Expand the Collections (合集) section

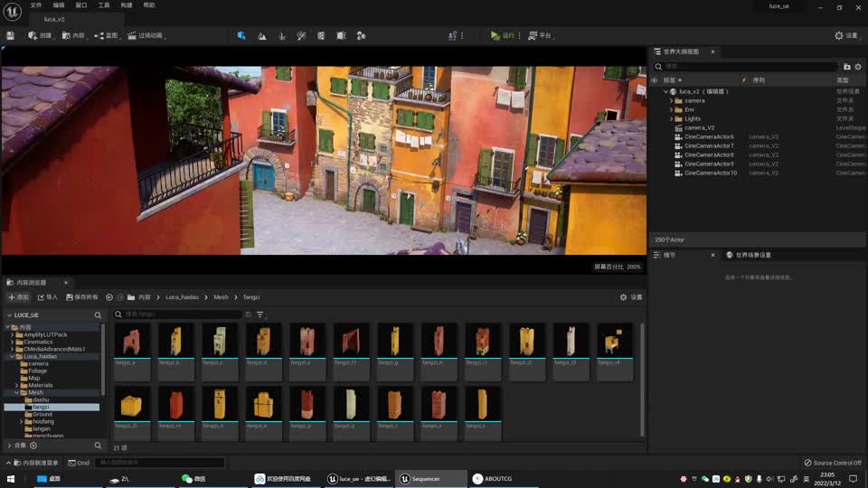tap(9, 446)
